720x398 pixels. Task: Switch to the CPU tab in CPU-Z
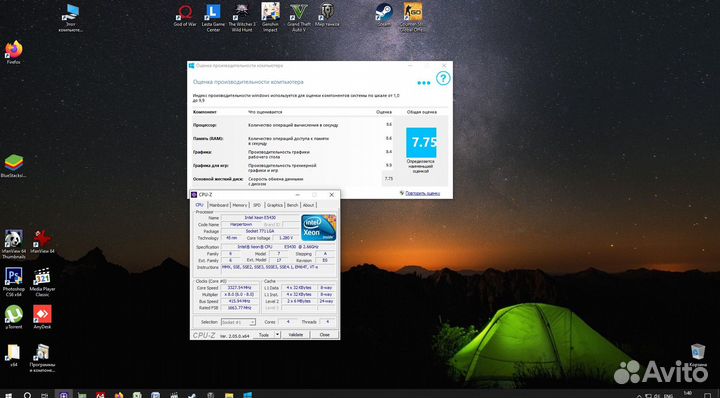(199, 205)
